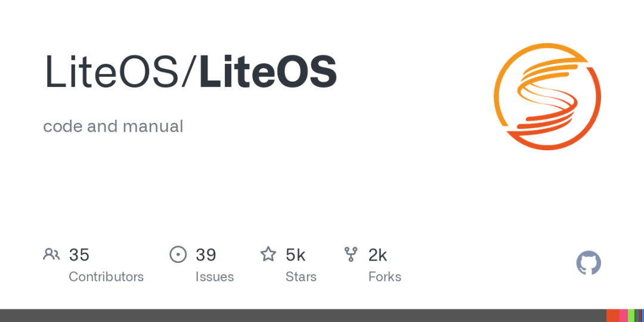The image size is (644, 322).
Task: Select the light green language bar segment
Action: coord(631,315)
